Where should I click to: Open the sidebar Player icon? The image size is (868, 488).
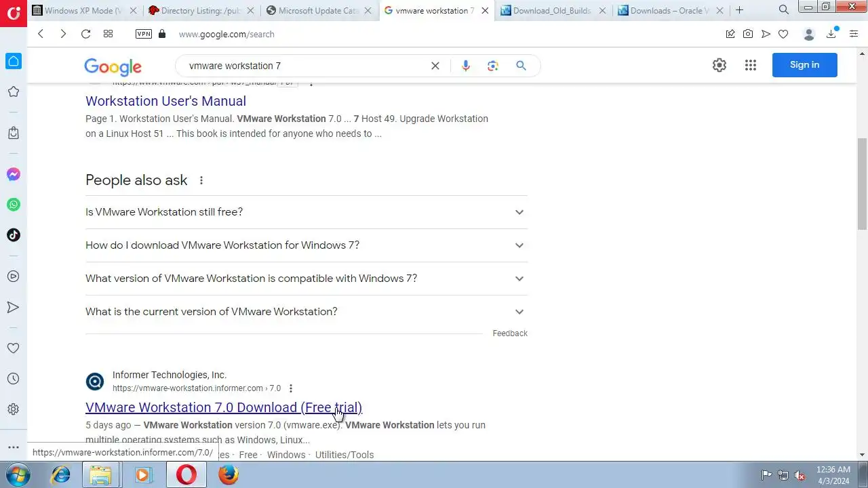(x=14, y=277)
